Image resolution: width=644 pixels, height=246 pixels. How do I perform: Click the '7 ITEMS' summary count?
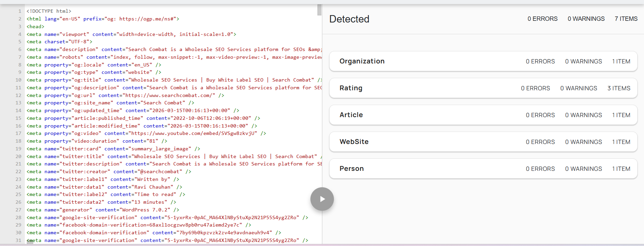(626, 19)
